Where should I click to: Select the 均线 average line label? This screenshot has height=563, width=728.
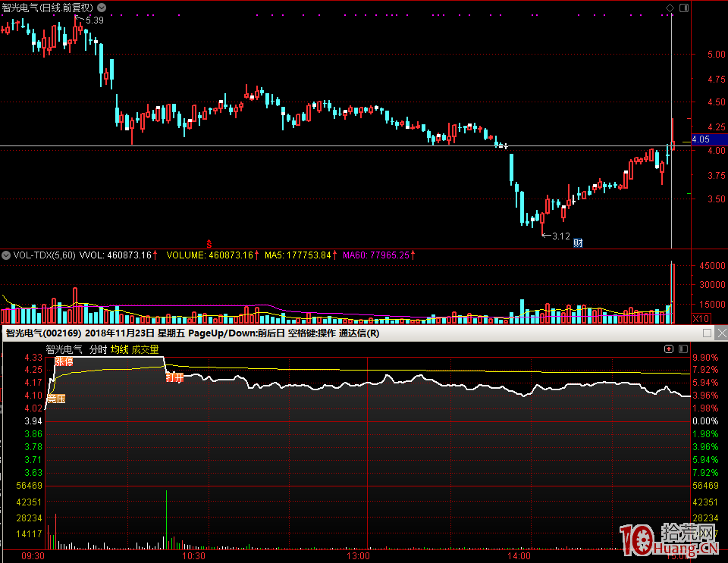coord(119,349)
